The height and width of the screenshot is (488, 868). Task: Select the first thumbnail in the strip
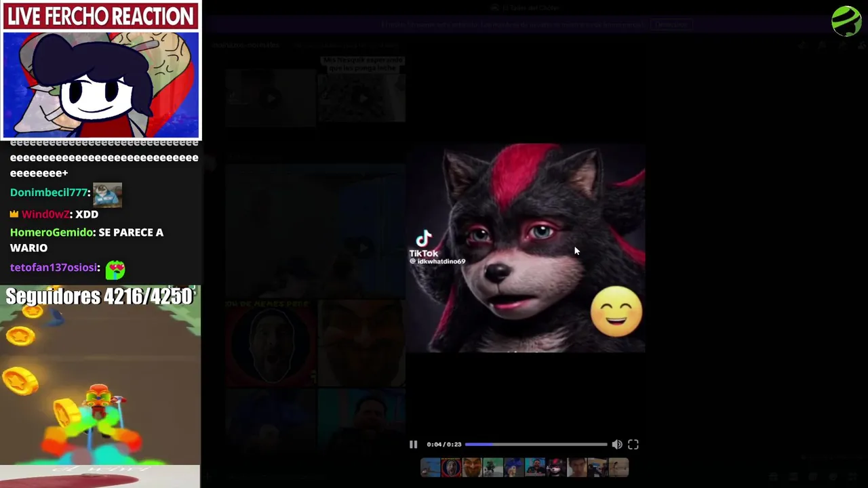431,468
